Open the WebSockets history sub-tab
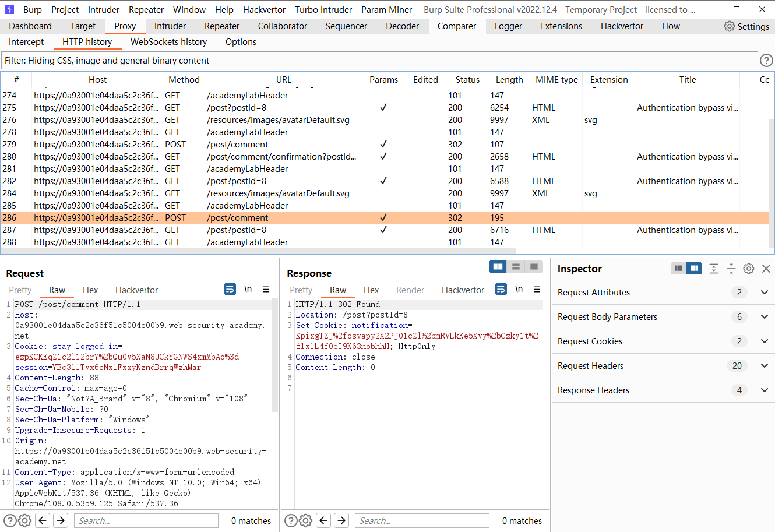The height and width of the screenshot is (532, 775). (168, 42)
